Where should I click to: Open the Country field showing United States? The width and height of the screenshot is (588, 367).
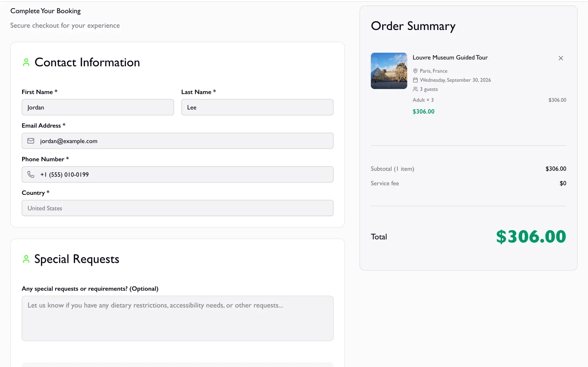pos(177,208)
